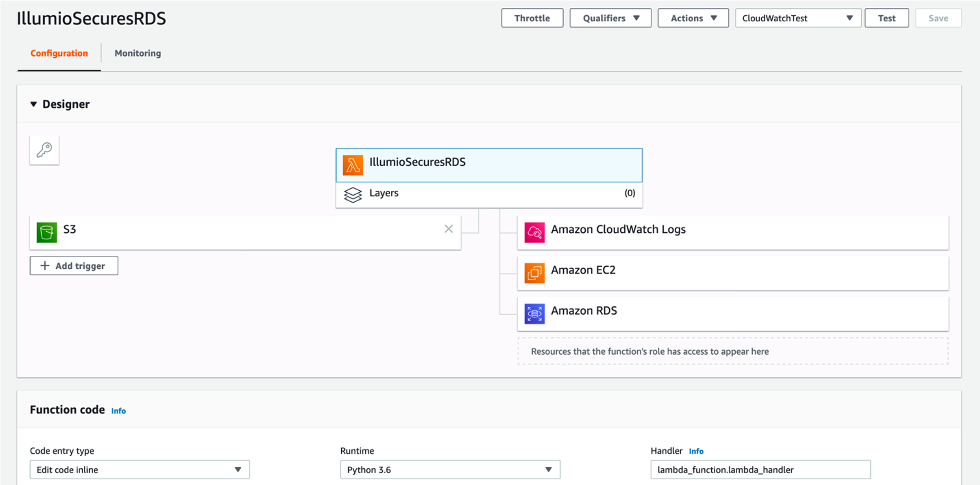The height and width of the screenshot is (485, 980).
Task: Click the Layers icon under the function
Action: 353,194
